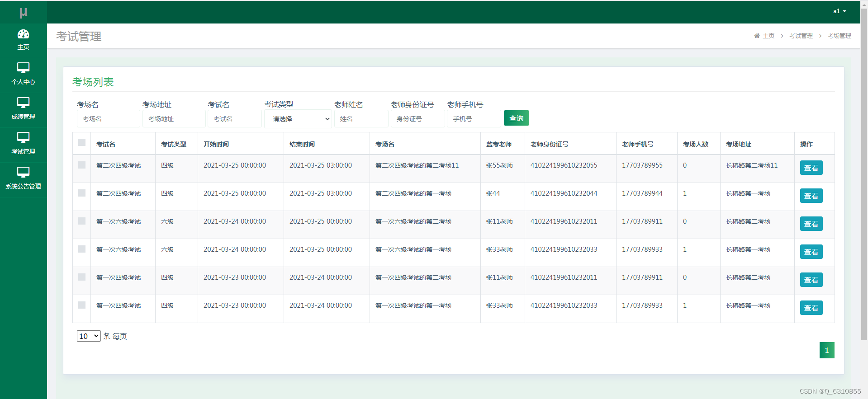Open the 主页 dashboard icon in sidebar
The width and height of the screenshot is (868, 399).
click(24, 34)
